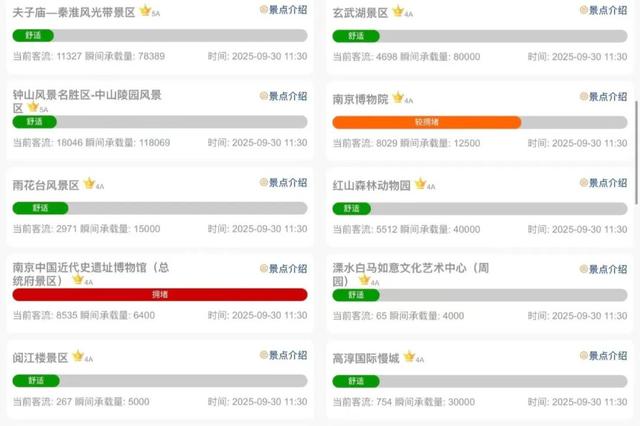Screen dimensions: 640x426
Task: Click the red 拥堵 crowd bar
Action: click(160, 295)
